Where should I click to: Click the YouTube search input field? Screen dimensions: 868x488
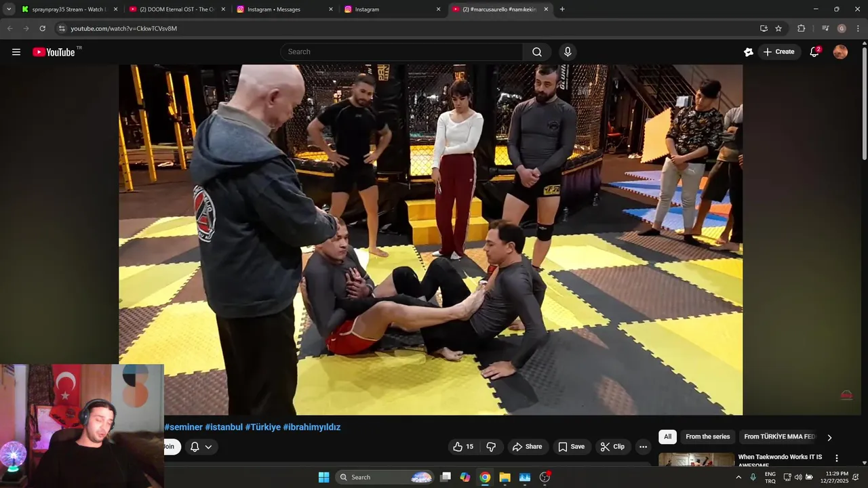tap(401, 52)
